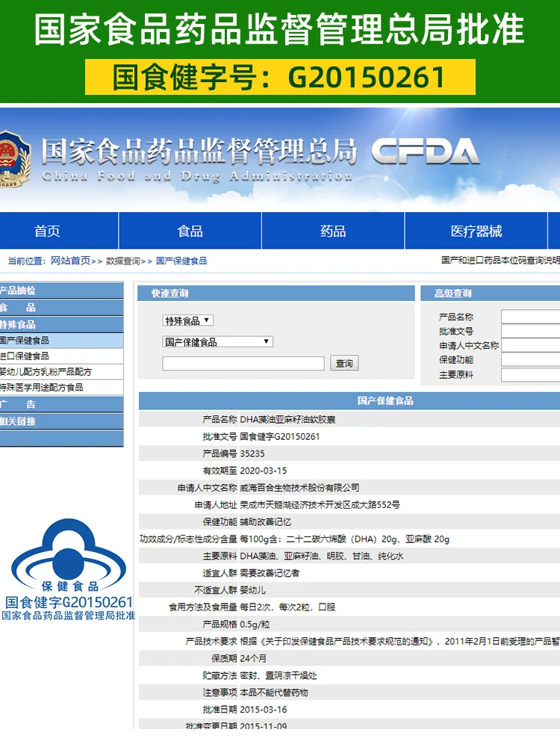Click the CFDA lettering logo in header

426,152
